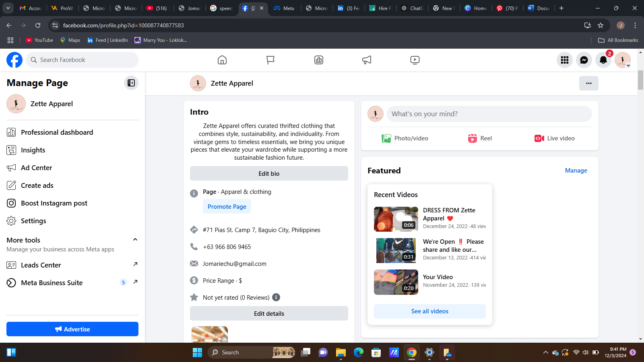Switch to the ChatGPT browser tab
The image size is (644, 362).
point(413,8)
